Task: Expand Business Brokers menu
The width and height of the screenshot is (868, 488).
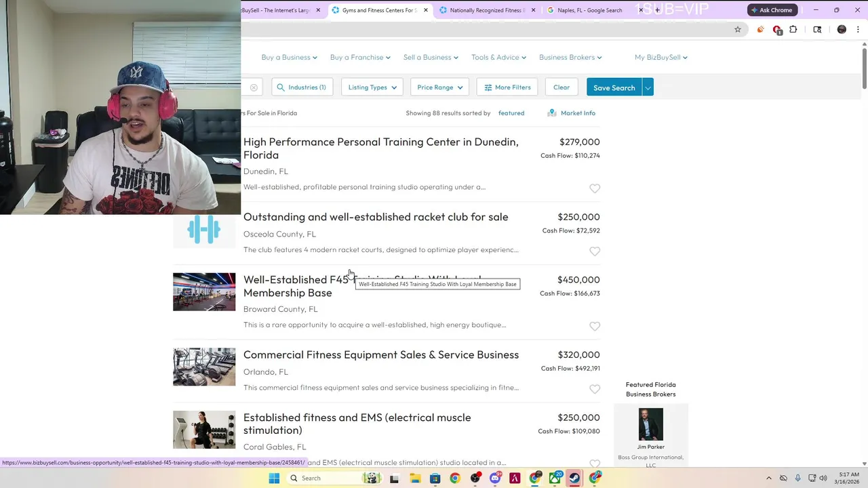Action: tap(570, 57)
